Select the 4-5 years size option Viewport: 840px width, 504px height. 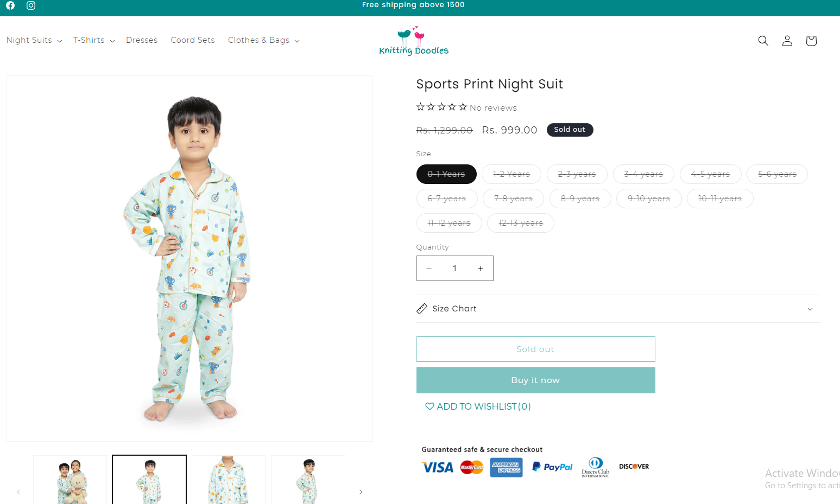coord(710,174)
